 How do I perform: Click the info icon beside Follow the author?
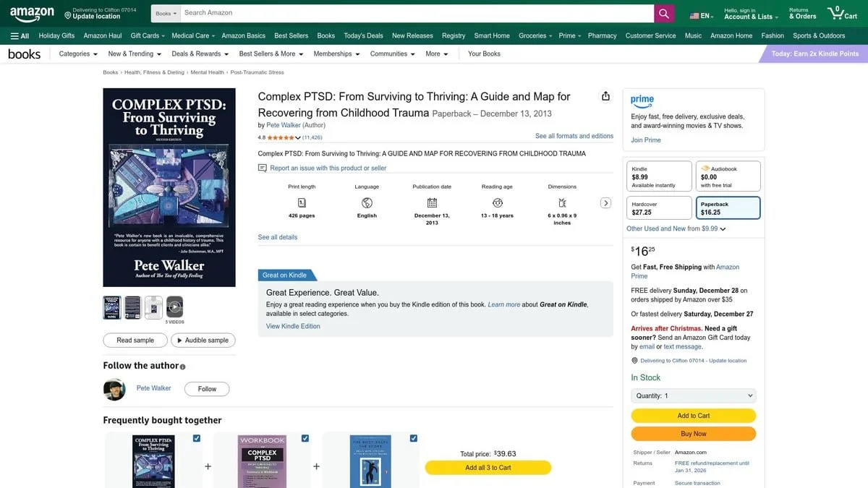[x=182, y=367]
